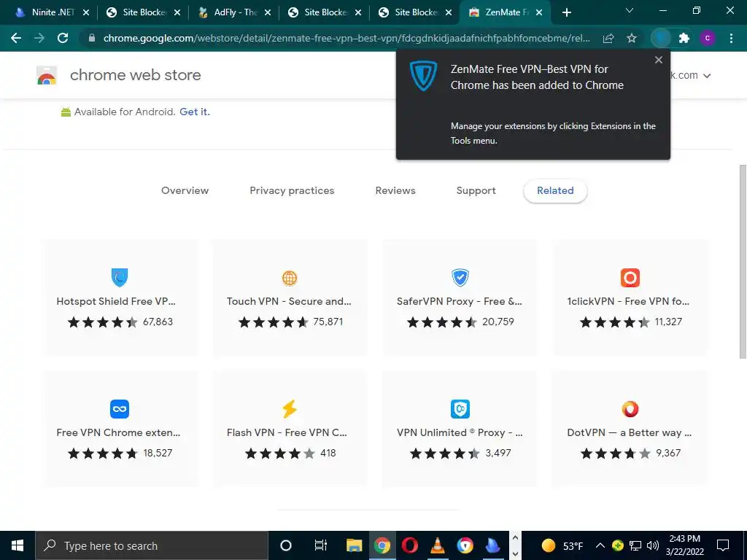The image size is (747, 560).
Task: Switch to the Privacy practices tab
Action: (x=292, y=190)
